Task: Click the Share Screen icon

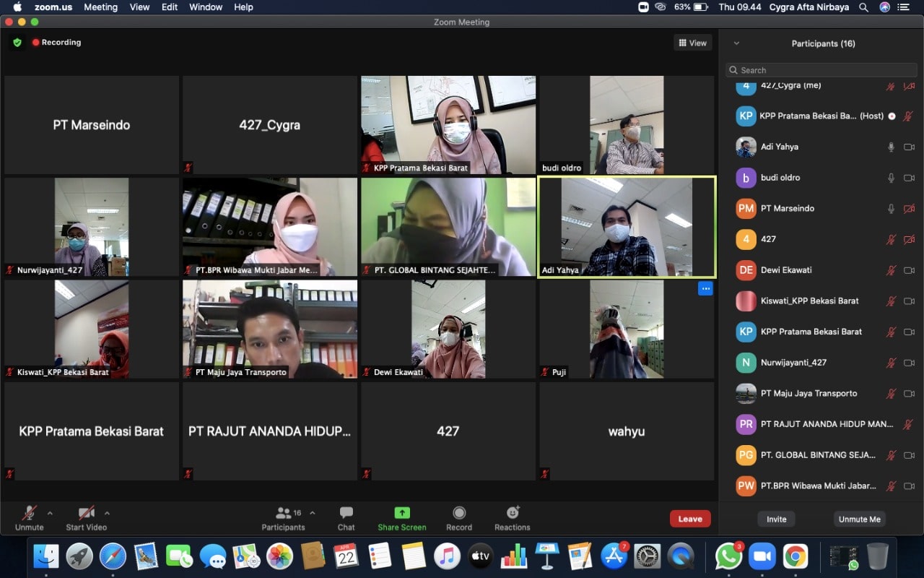Action: (x=402, y=513)
